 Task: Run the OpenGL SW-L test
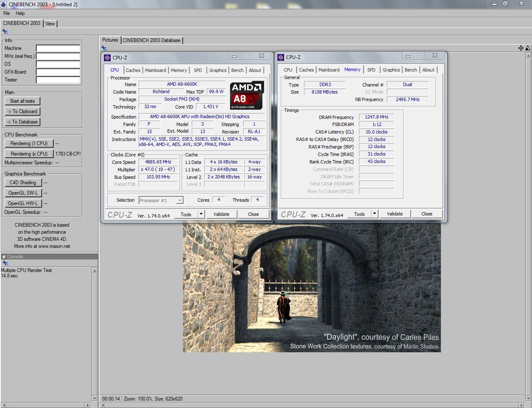(23, 193)
